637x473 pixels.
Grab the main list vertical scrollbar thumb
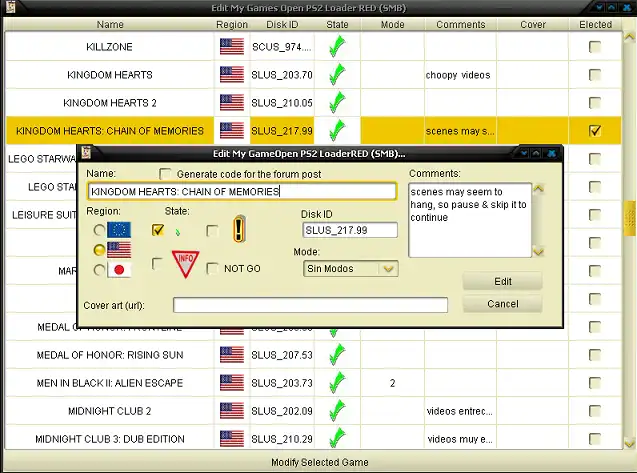pos(629,218)
